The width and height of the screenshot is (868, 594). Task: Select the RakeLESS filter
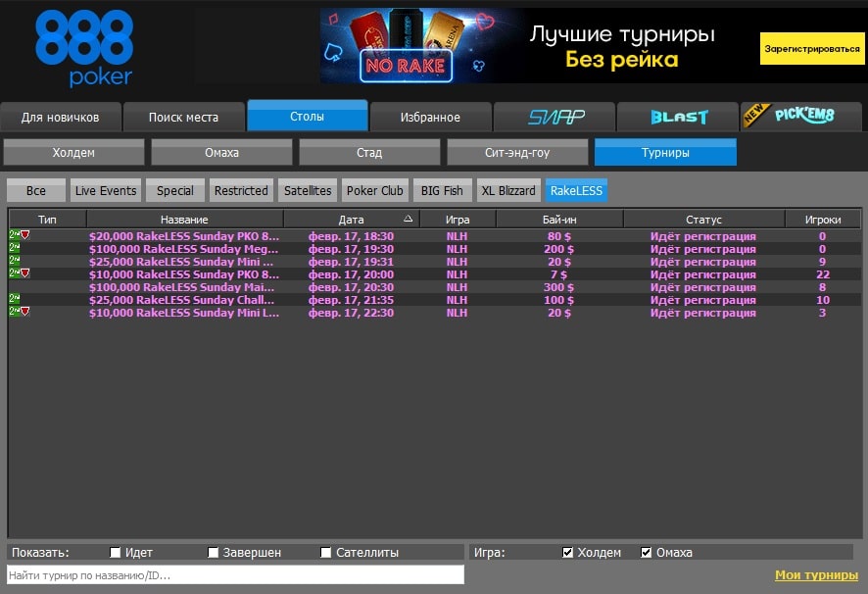[x=576, y=190]
